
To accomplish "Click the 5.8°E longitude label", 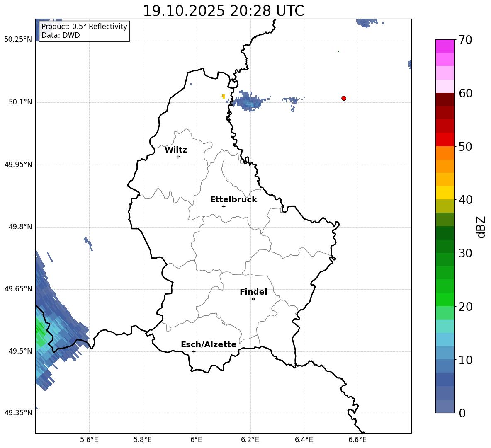I will (143, 440).
